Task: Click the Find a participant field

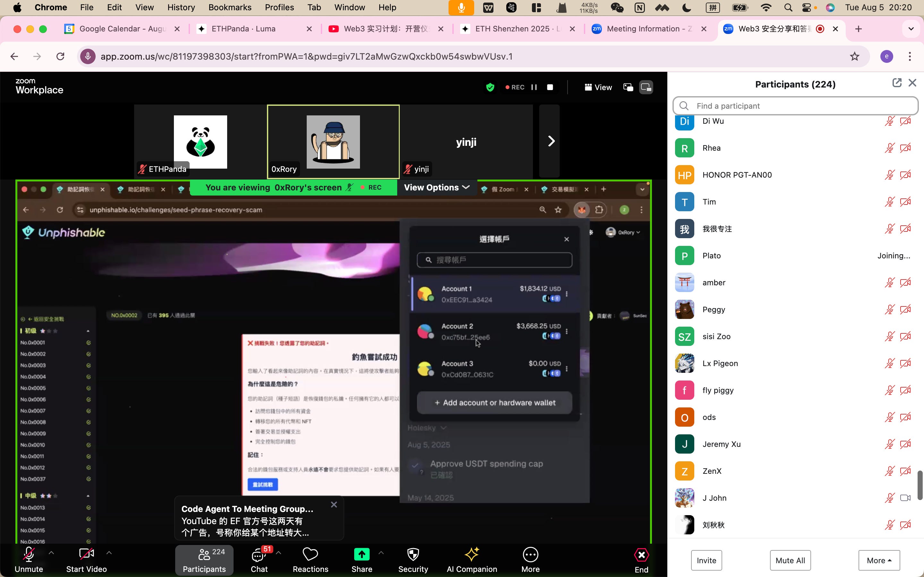Action: click(795, 106)
